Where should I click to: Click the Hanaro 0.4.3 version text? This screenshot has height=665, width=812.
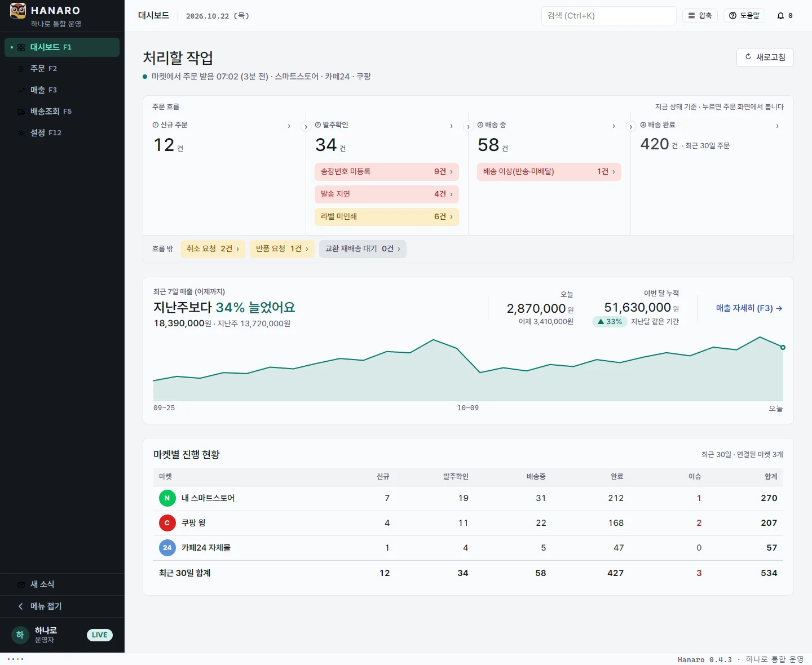[x=705, y=660]
